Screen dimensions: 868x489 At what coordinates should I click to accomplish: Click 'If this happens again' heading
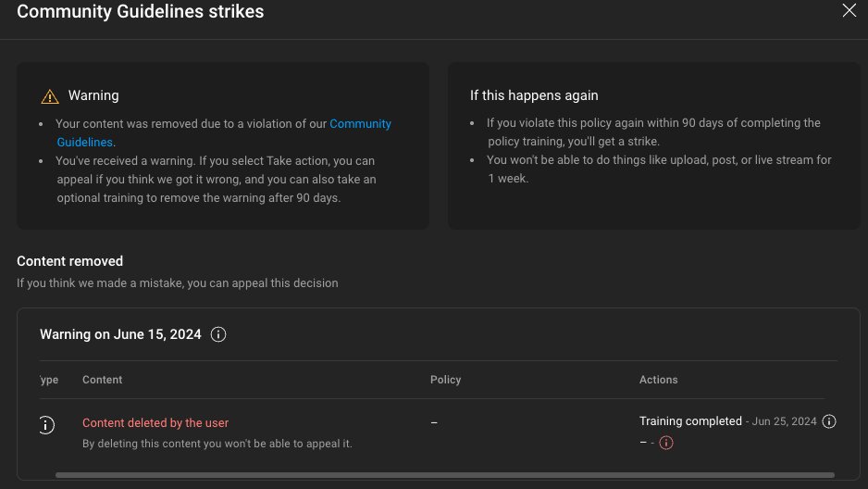(x=534, y=95)
